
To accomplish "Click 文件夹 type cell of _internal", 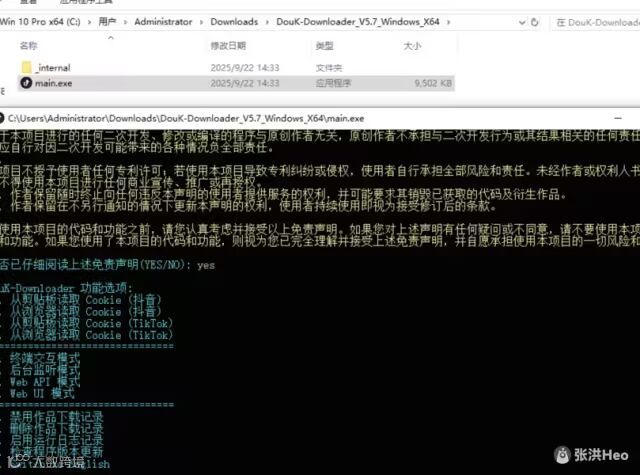I will (x=329, y=68).
